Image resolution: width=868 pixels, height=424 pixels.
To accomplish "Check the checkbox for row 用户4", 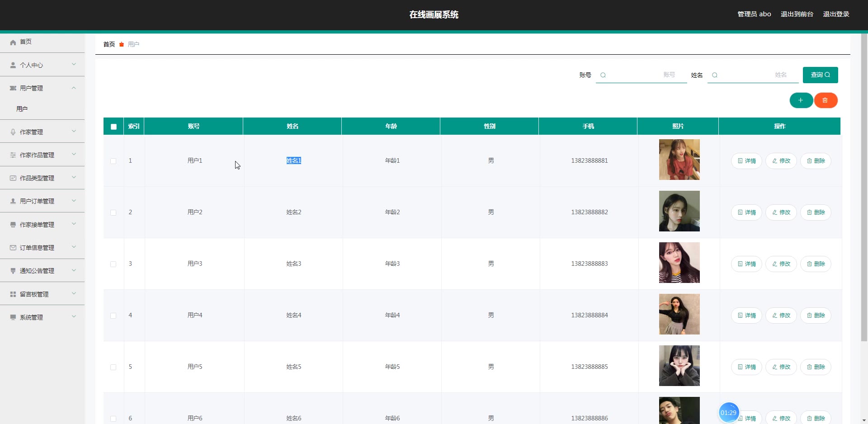I will [113, 316].
